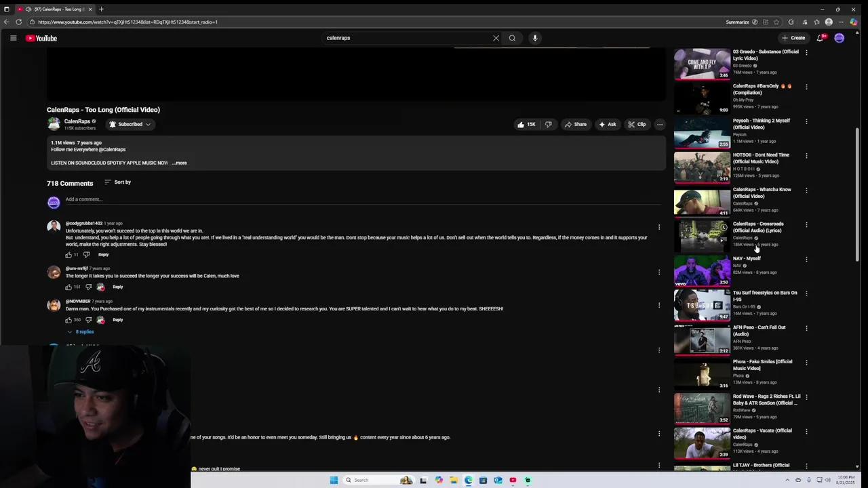Start voice search with microphone icon
868x488 pixels.
point(535,38)
